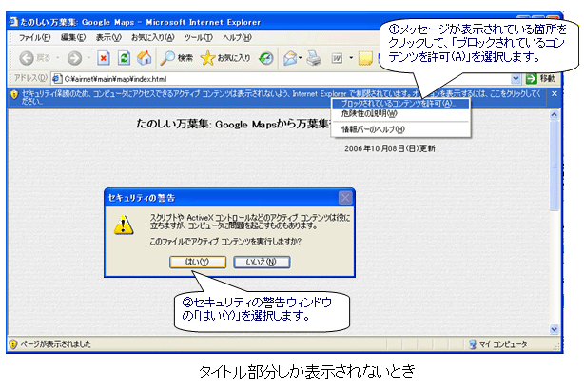Screen dimensions: 584x392
Task: Click the warning triangle icon in dialog
Action: pyautogui.click(x=124, y=225)
